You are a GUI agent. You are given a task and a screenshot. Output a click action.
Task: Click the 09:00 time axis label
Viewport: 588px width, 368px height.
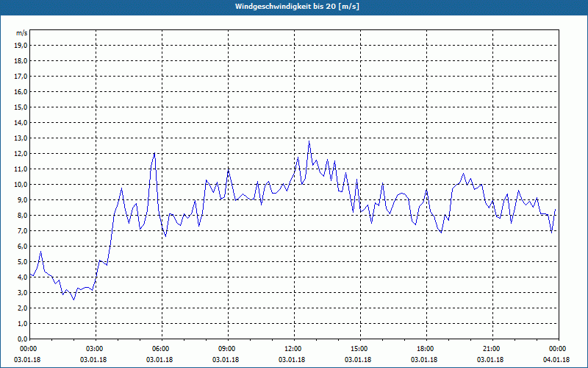[228, 349]
